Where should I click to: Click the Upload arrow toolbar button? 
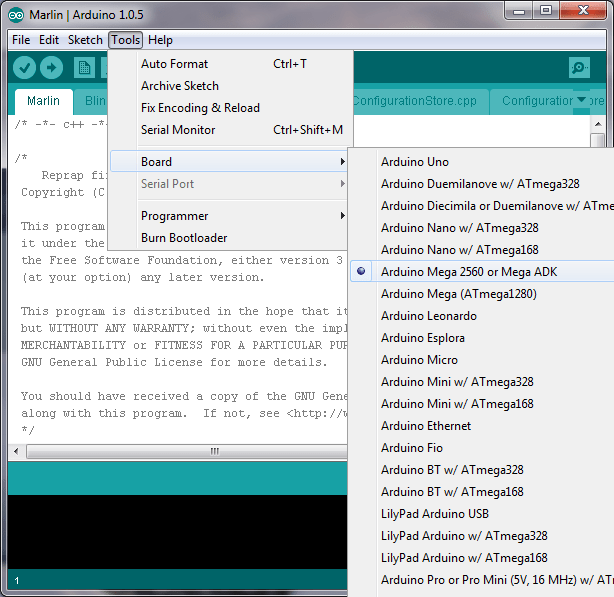(51, 67)
